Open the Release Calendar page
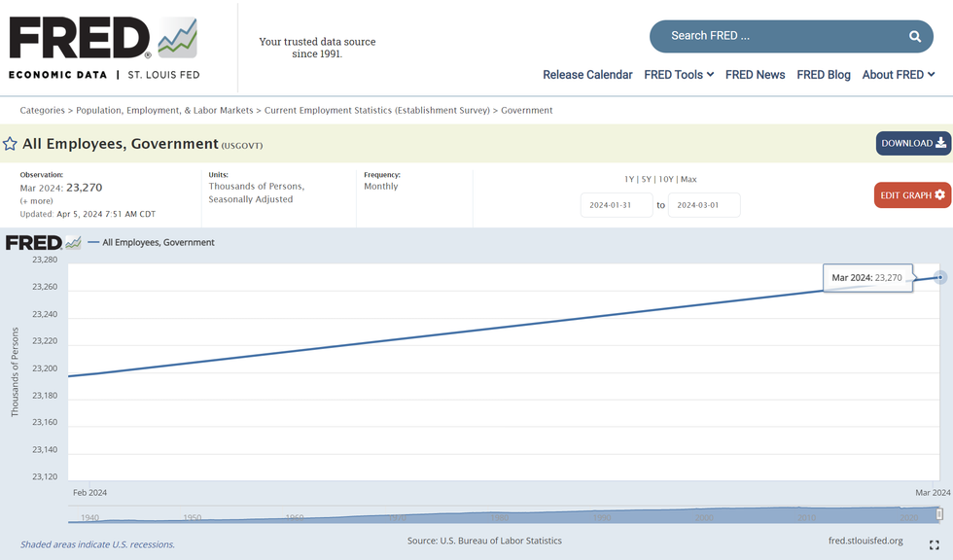The image size is (953, 560). [587, 75]
